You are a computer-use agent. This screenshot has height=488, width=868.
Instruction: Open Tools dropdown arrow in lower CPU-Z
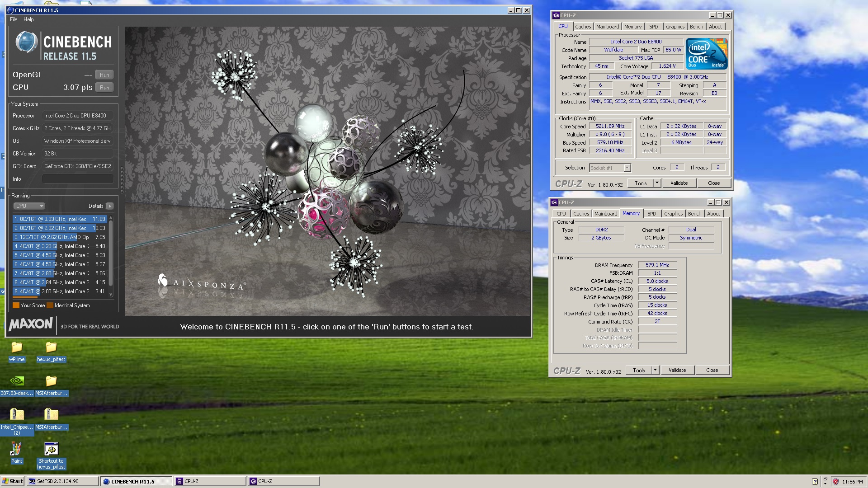point(655,370)
